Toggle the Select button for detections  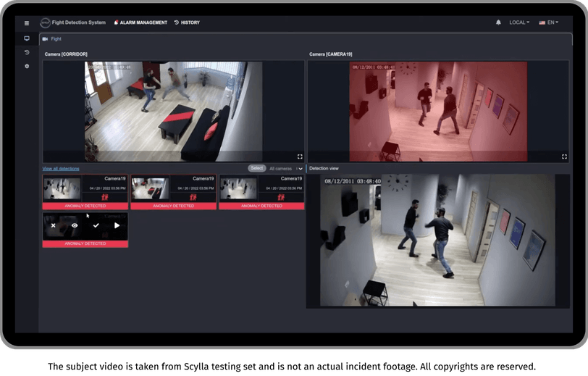257,168
